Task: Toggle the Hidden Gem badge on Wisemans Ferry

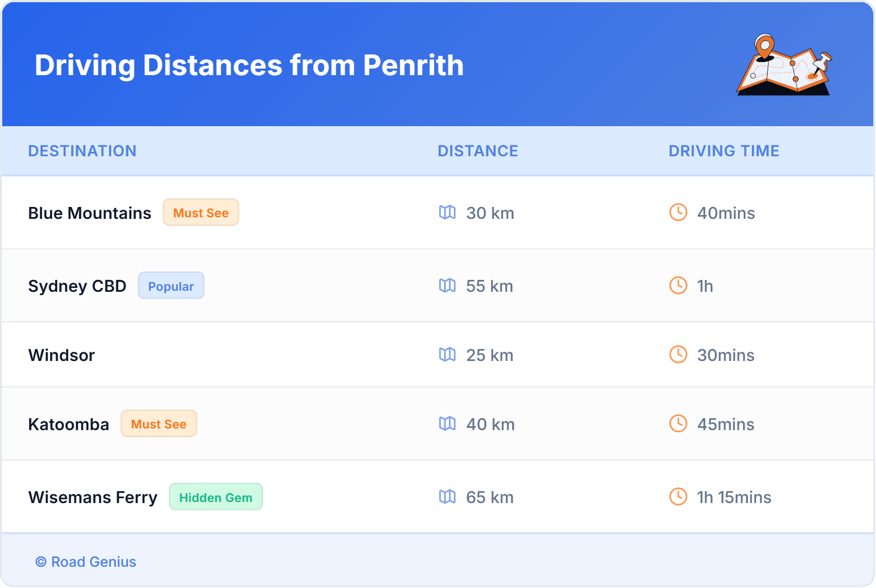Action: tap(216, 497)
